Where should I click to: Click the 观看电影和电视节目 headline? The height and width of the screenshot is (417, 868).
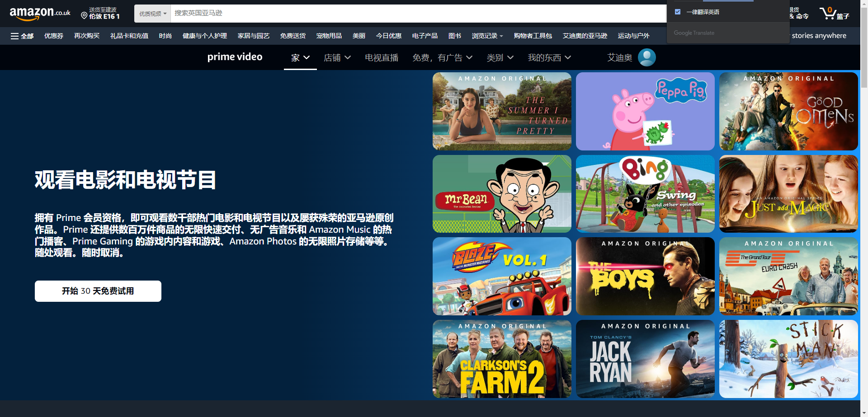125,180
